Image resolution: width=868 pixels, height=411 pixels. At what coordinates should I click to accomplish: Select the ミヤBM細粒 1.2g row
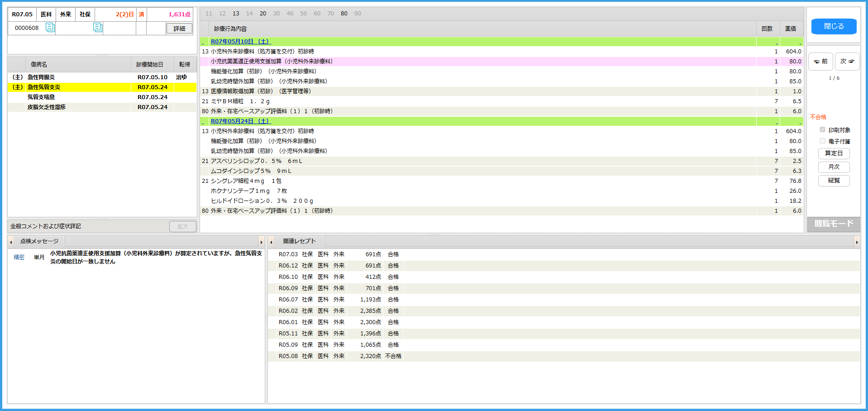501,101
